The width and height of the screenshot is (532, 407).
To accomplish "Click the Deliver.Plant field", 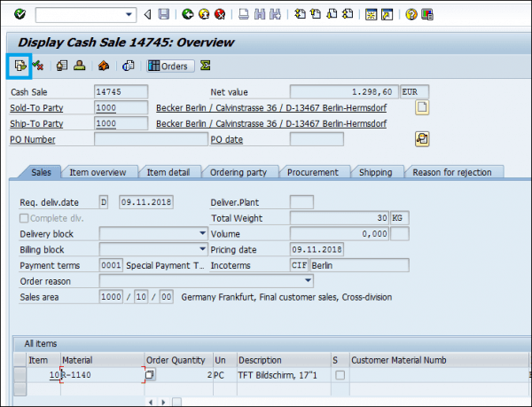I will pos(301,202).
